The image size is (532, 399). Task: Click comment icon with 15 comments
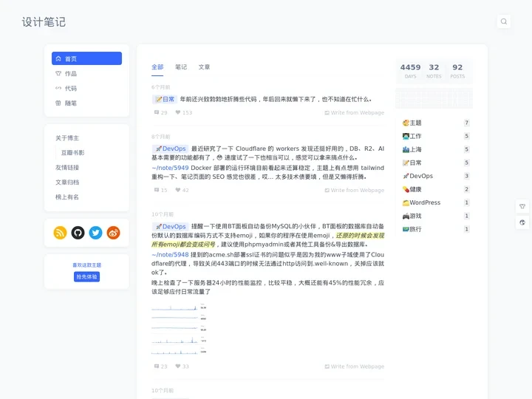[x=160, y=191]
